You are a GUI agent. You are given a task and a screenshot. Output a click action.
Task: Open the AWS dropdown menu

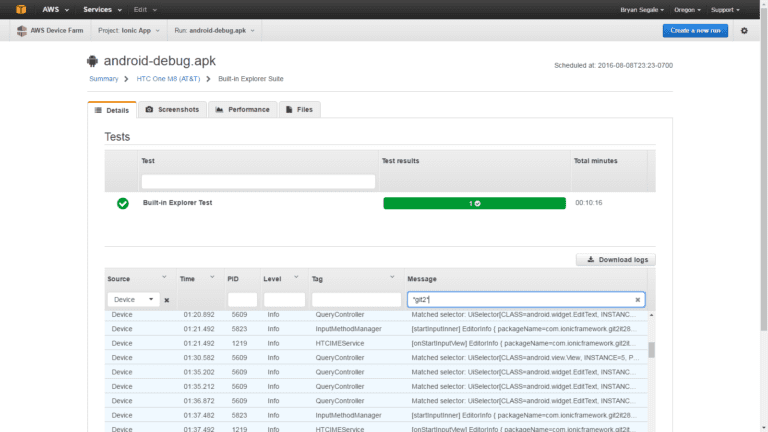click(x=55, y=9)
